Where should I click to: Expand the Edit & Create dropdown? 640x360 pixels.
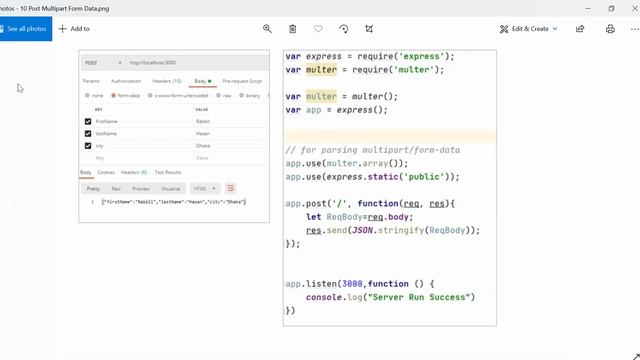tap(528, 29)
